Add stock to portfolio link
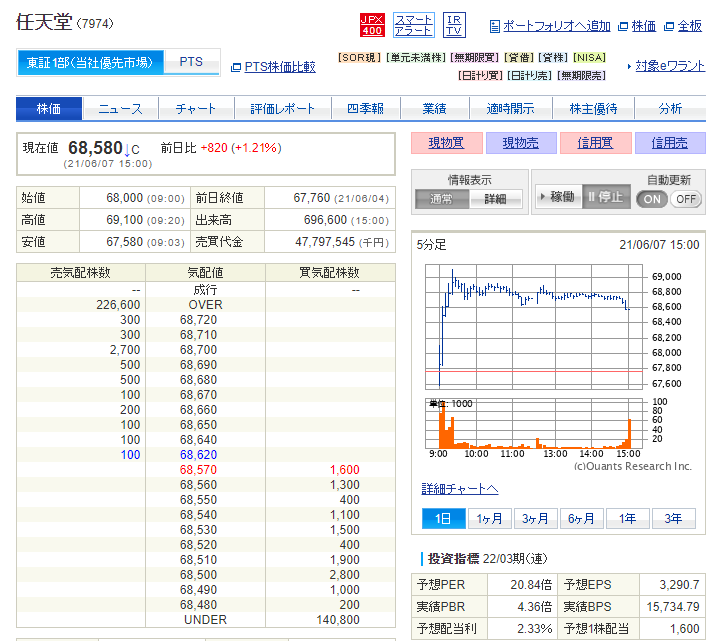 click(x=556, y=26)
